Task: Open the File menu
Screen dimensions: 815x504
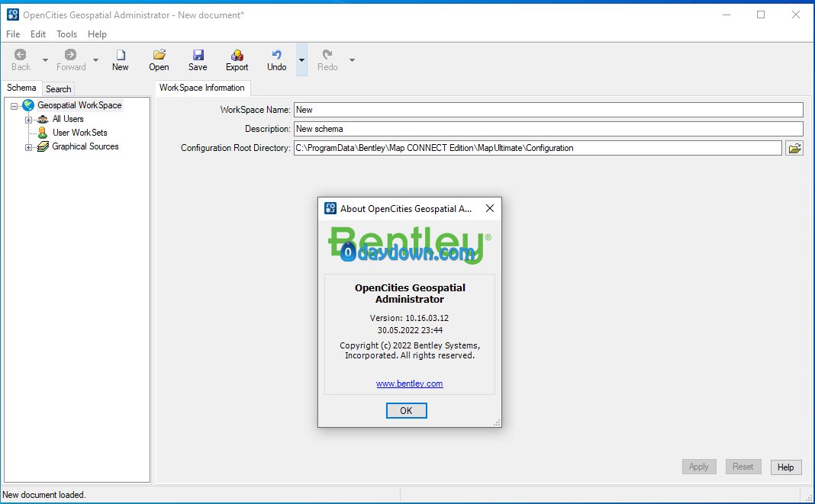Action: point(13,34)
